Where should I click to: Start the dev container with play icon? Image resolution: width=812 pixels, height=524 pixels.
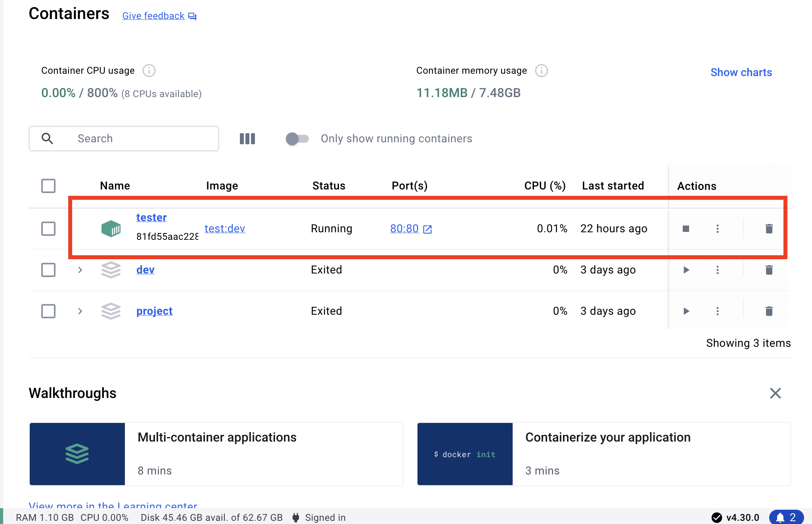pos(686,270)
